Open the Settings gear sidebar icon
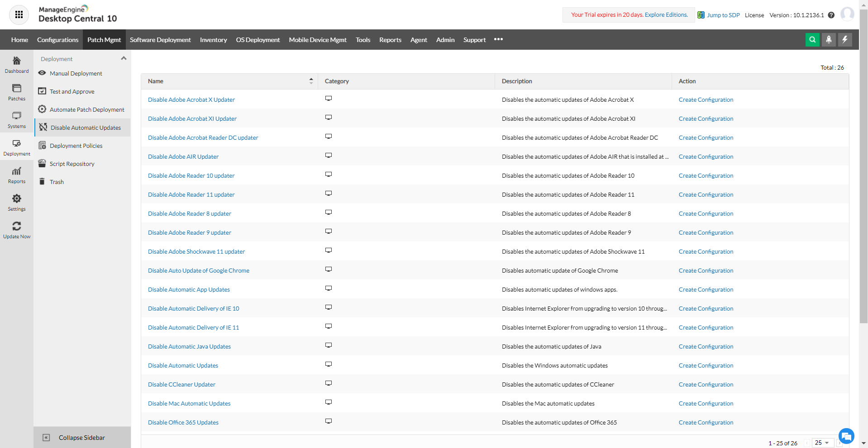Viewport: 868px width, 448px height. point(17,201)
